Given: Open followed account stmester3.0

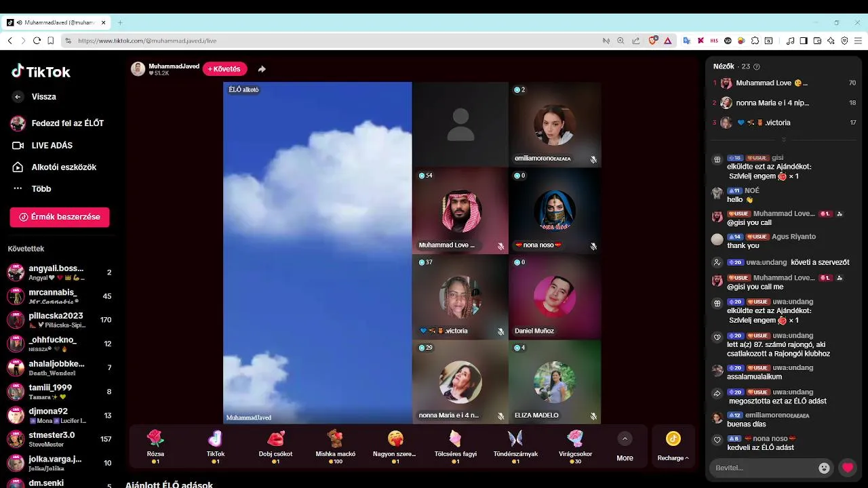Looking at the screenshot, I should 60,439.
